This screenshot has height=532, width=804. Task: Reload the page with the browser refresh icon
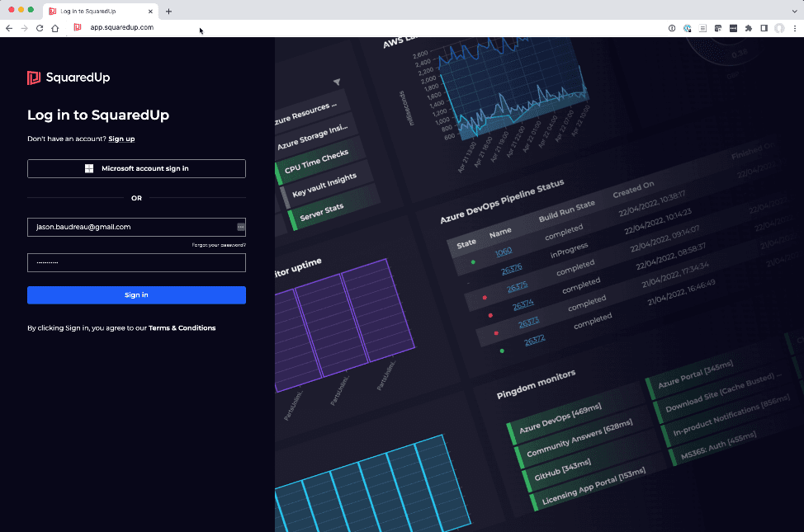point(40,28)
